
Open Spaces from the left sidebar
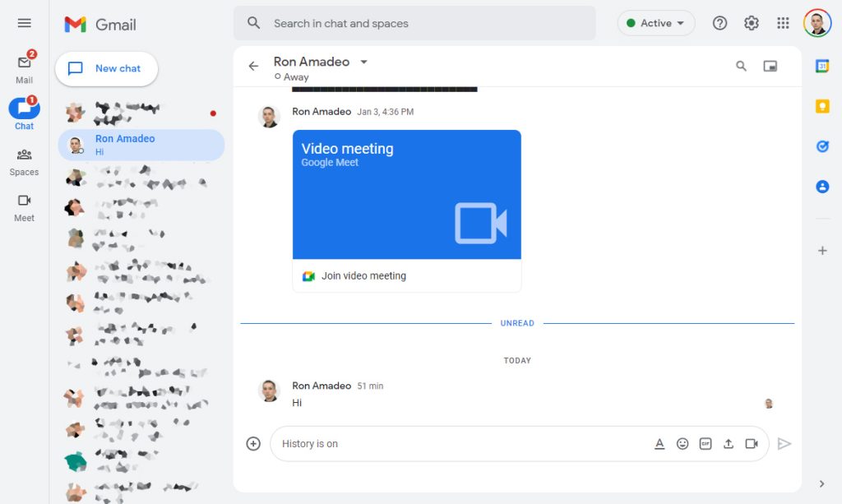pyautogui.click(x=24, y=160)
